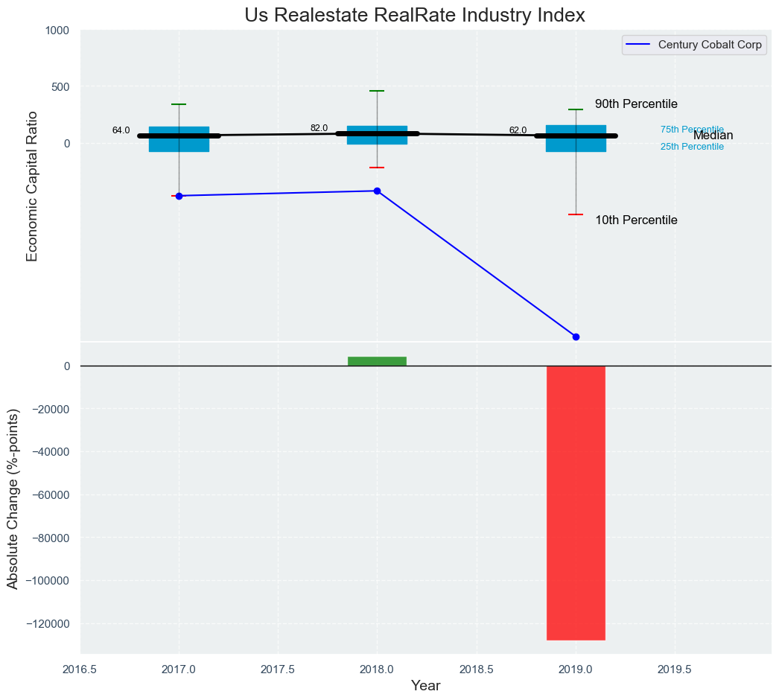This screenshot has height=700, width=779.
Task: Click the 2018 interquartile box
Action: [x=377, y=135]
